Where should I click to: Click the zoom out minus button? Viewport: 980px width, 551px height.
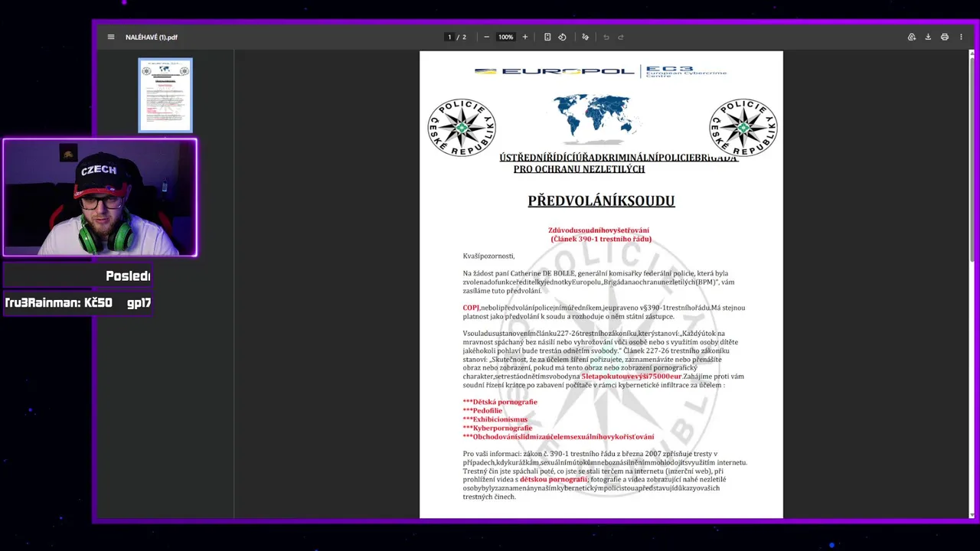(486, 37)
